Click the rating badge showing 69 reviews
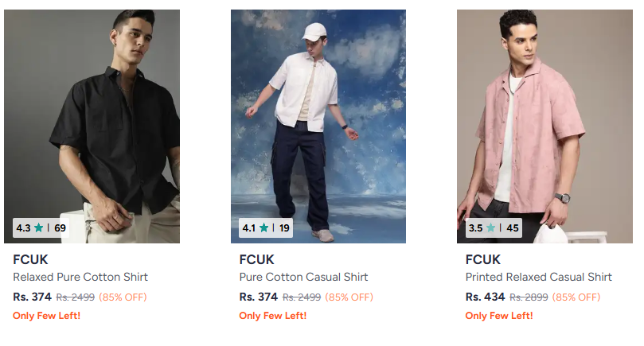 (x=41, y=227)
